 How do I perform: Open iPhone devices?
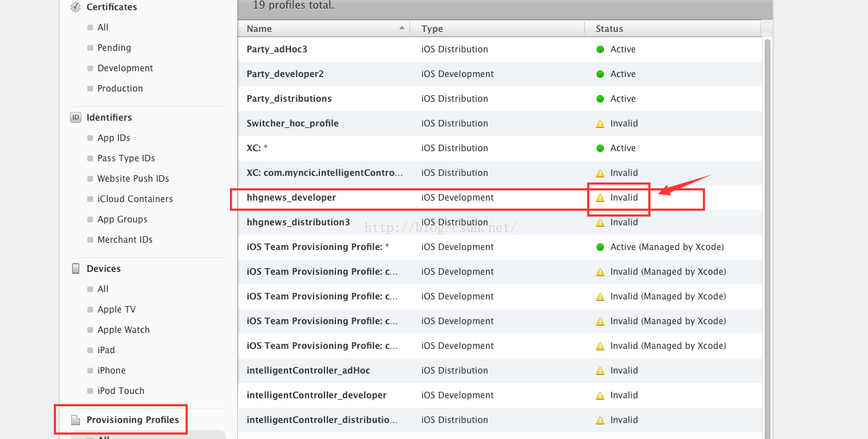[x=111, y=371]
